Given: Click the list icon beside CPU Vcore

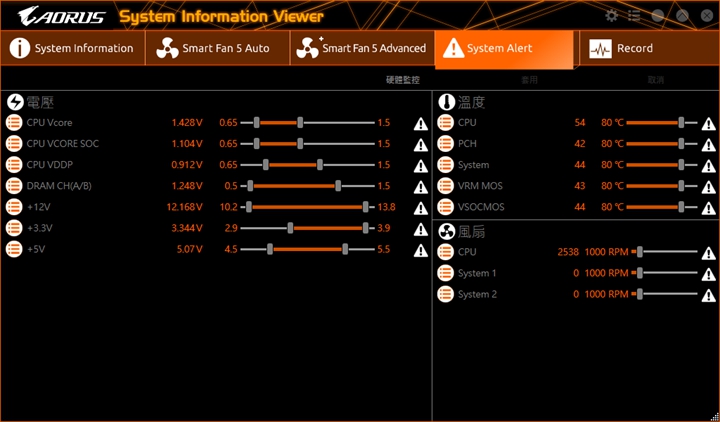Looking at the screenshot, I should tap(14, 123).
